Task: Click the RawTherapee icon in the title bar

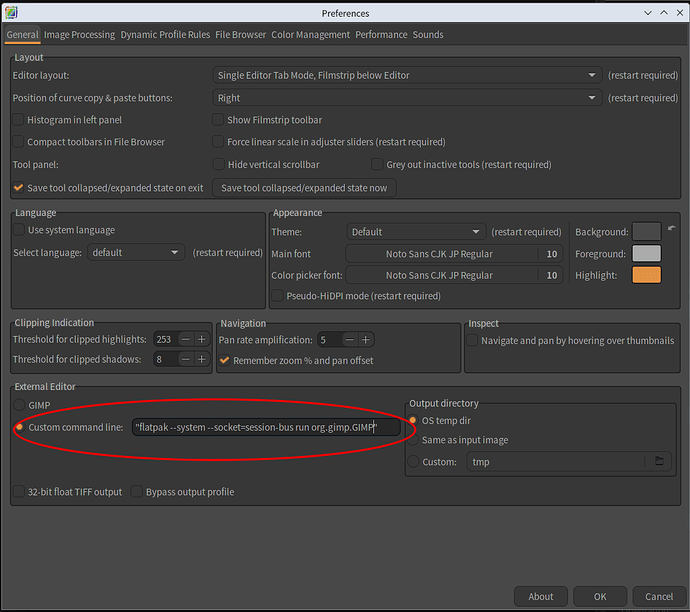Action: 11,12
